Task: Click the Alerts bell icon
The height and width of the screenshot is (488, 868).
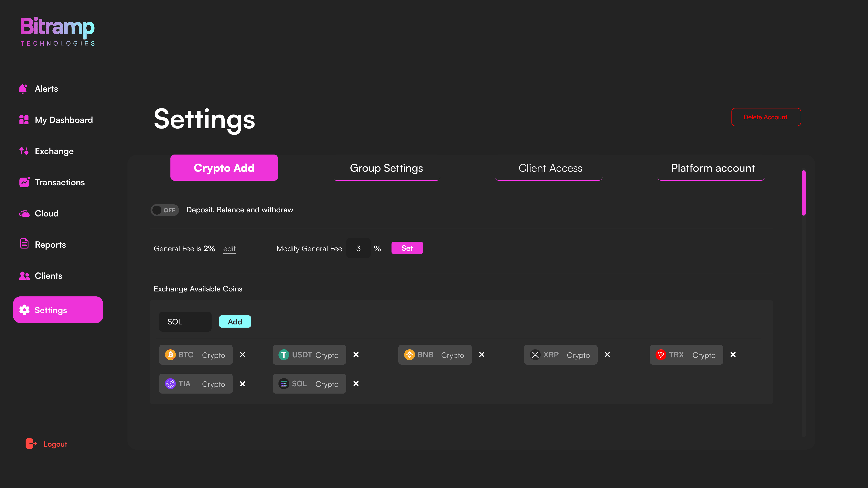Action: (x=23, y=89)
